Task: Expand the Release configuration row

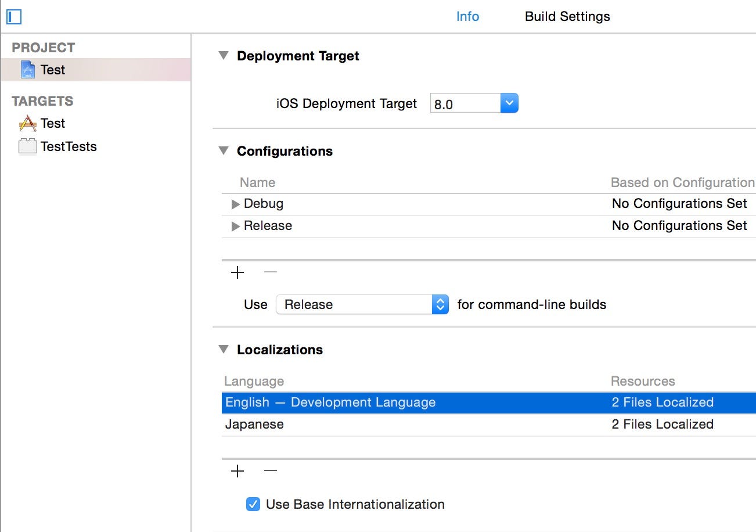Action: click(x=236, y=227)
